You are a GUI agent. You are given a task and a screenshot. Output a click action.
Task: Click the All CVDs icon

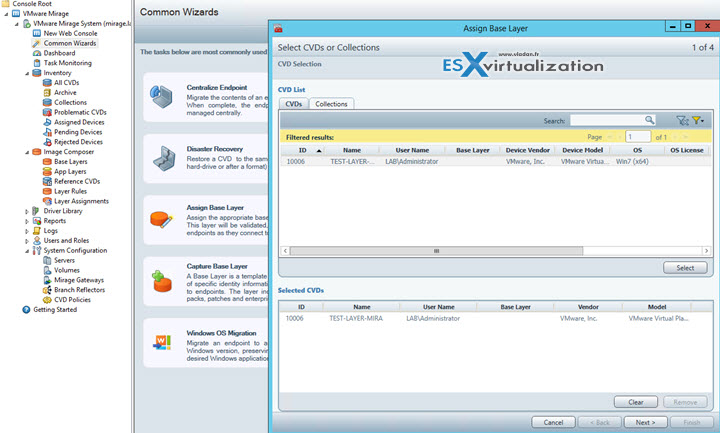(x=47, y=83)
